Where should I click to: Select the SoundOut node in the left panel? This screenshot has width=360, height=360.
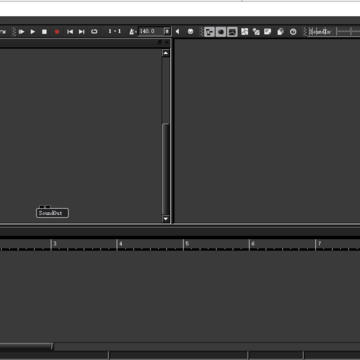52,213
